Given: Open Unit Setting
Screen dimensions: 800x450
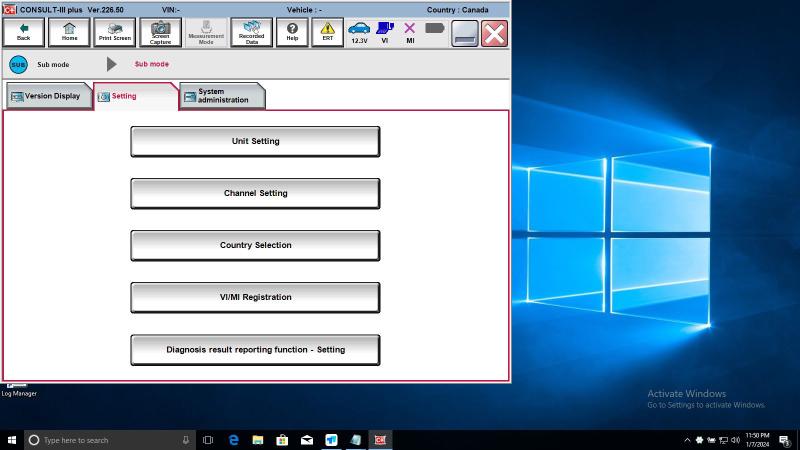Looking at the screenshot, I should click(255, 141).
